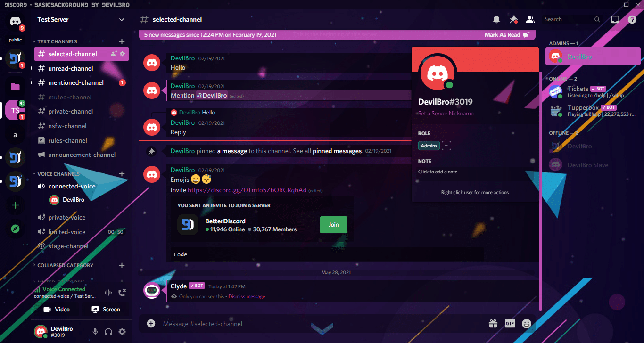Focus the Message #selected-channel input box
This screenshot has height=343, width=644.
click(323, 324)
